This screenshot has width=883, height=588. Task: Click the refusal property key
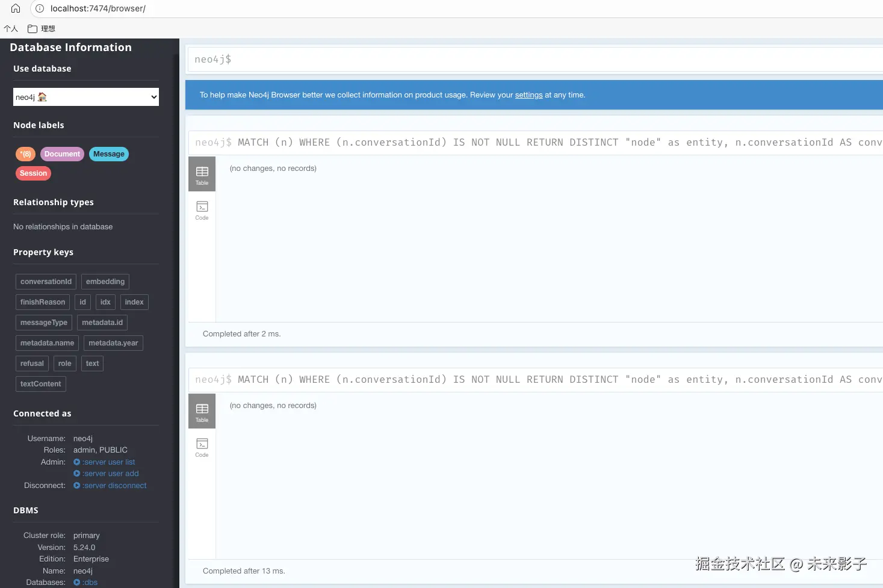[32, 364]
